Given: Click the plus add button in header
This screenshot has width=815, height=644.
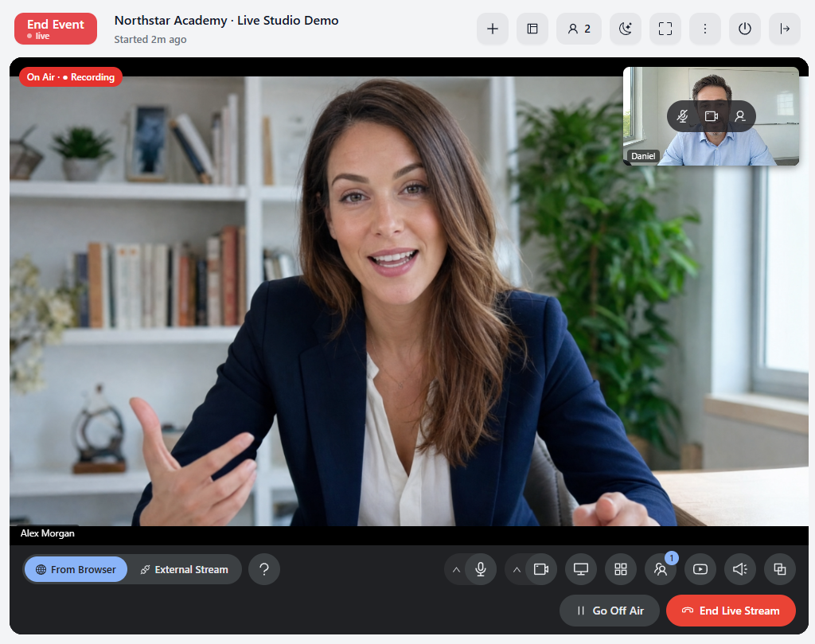Looking at the screenshot, I should (492, 29).
